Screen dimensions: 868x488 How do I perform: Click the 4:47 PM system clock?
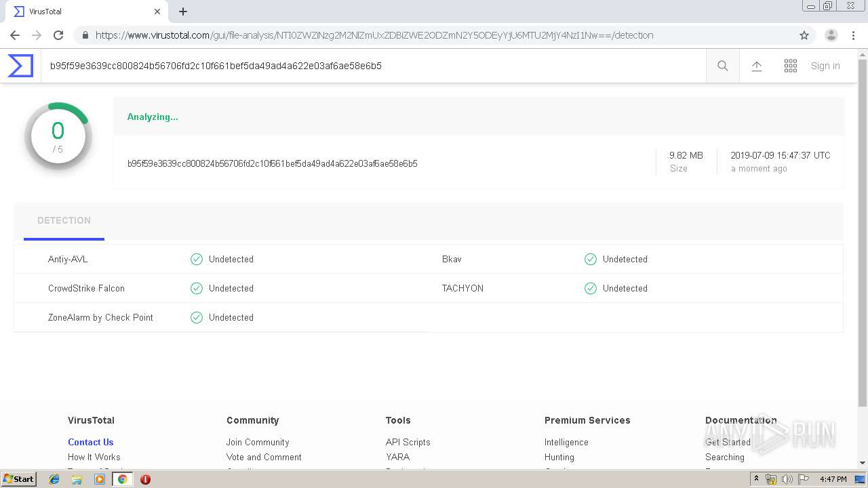click(833, 479)
